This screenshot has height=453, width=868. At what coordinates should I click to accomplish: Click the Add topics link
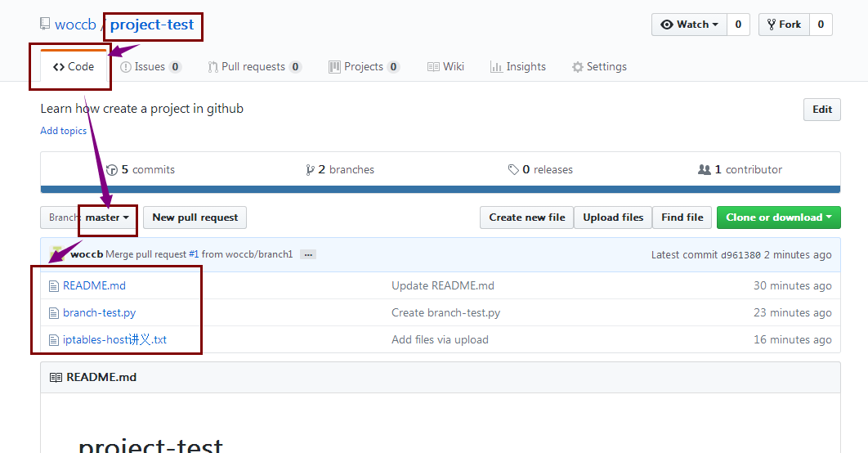64,131
